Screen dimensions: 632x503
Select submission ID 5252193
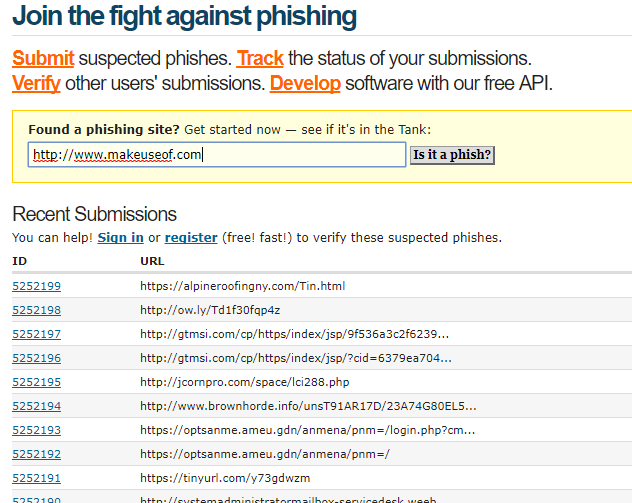[36, 430]
